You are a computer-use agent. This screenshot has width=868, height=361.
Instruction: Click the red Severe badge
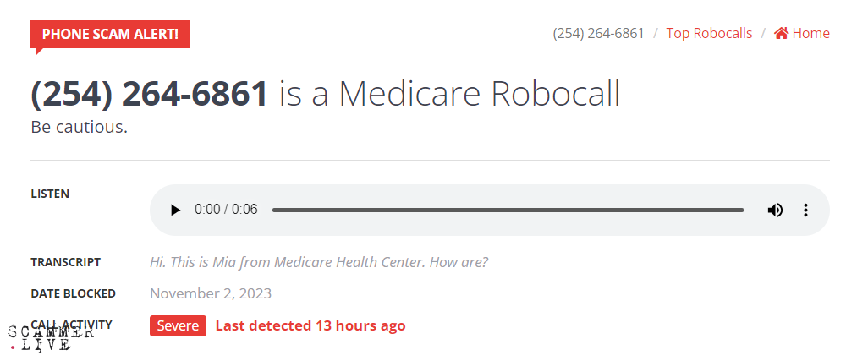[x=178, y=325]
